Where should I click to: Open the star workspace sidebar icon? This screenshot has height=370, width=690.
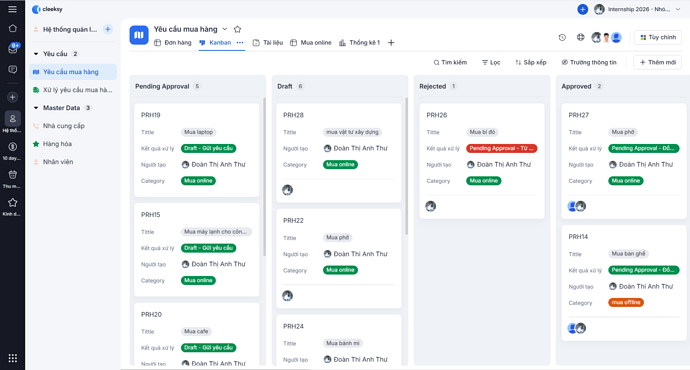tap(12, 203)
